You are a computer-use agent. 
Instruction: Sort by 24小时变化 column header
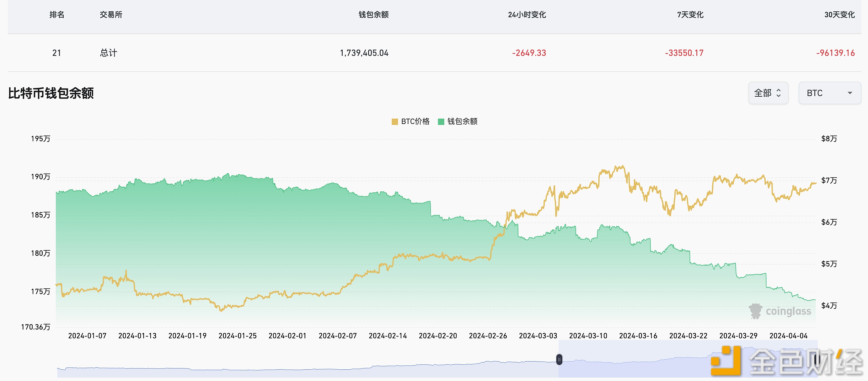coord(527,15)
